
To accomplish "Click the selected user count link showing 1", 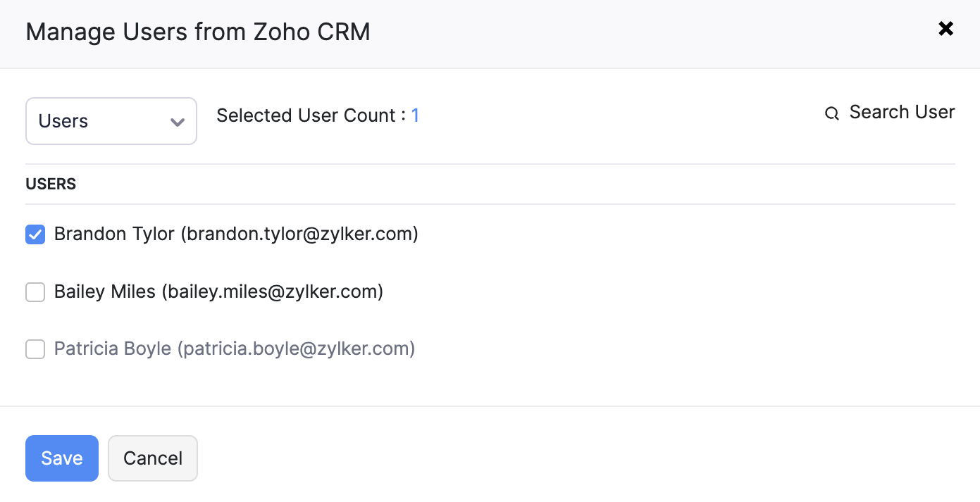I will 416,115.
